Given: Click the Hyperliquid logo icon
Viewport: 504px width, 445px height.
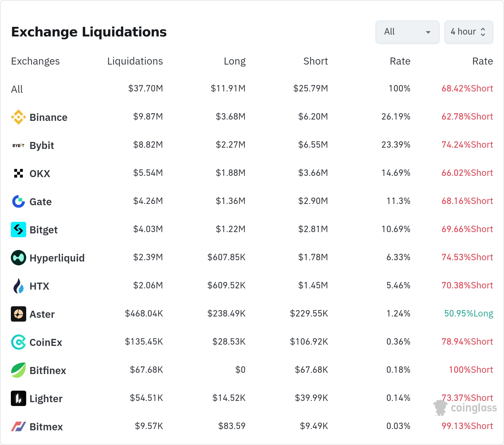Looking at the screenshot, I should [19, 258].
